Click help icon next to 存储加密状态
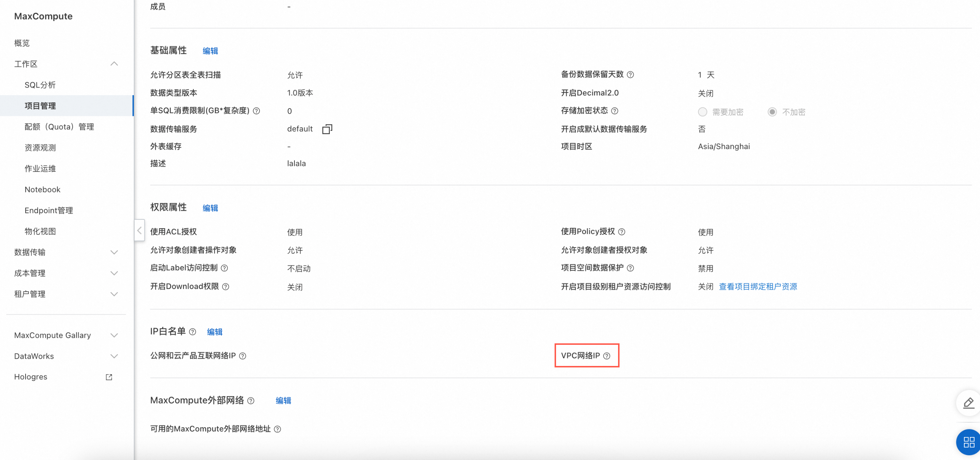980x460 pixels. [x=614, y=111]
